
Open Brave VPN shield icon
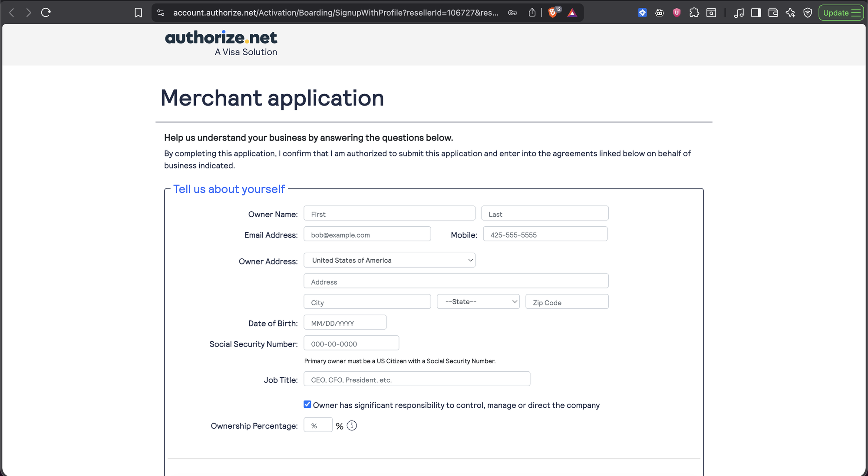(808, 13)
